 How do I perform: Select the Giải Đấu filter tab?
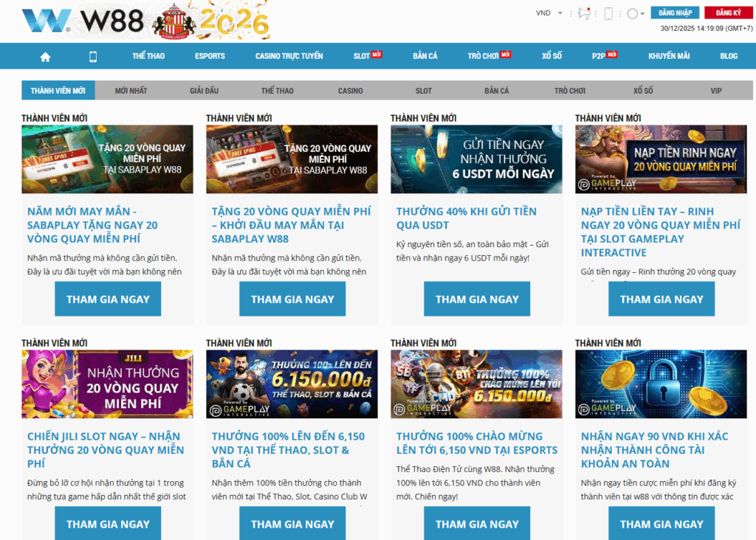tap(204, 91)
